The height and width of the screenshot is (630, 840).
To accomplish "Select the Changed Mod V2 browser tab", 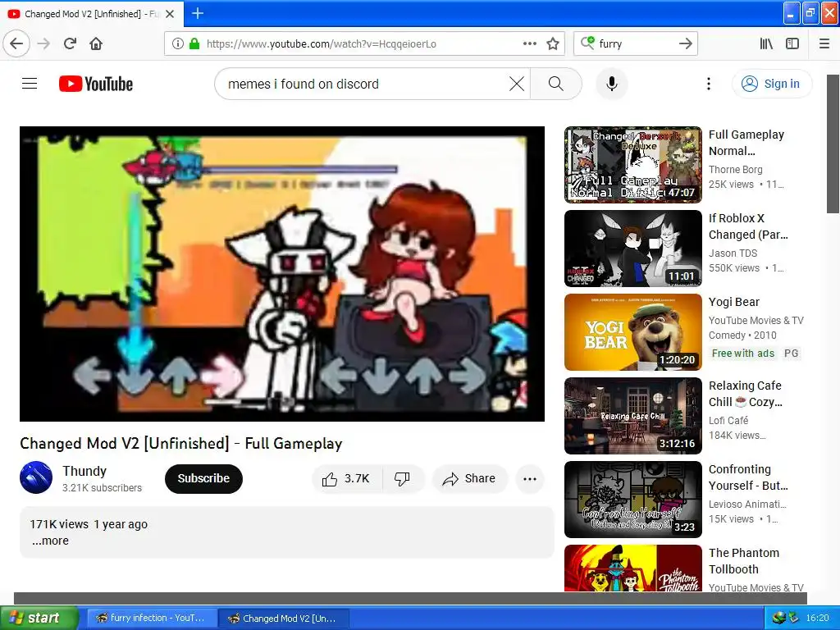I will tap(91, 14).
